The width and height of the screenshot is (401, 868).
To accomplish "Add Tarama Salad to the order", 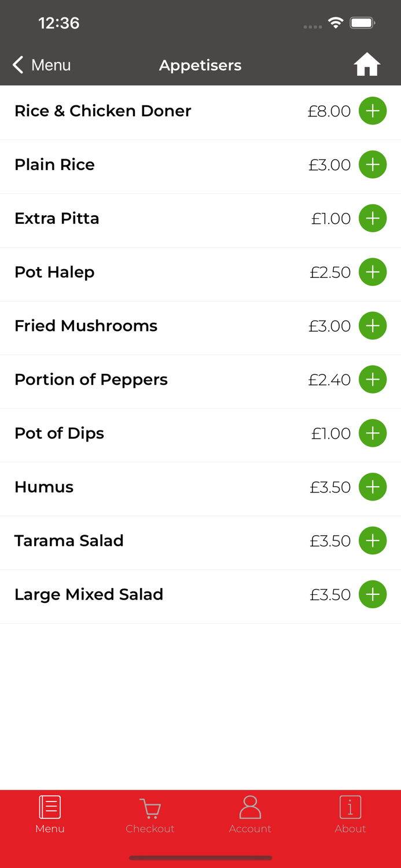I will coord(373,540).
